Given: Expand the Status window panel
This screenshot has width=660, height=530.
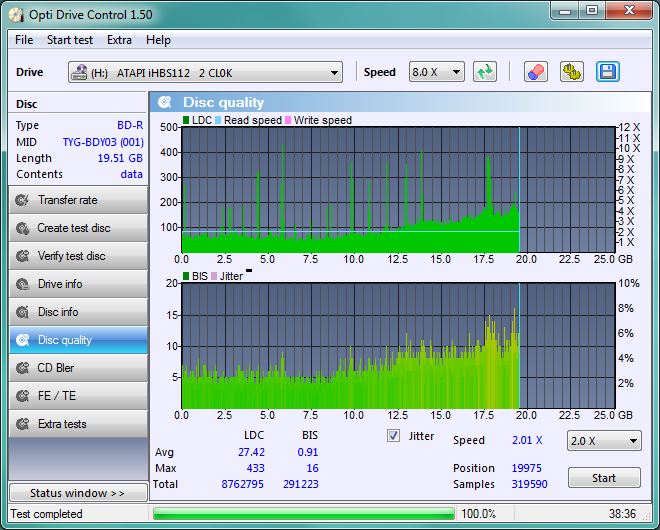Looking at the screenshot, I should [78, 493].
